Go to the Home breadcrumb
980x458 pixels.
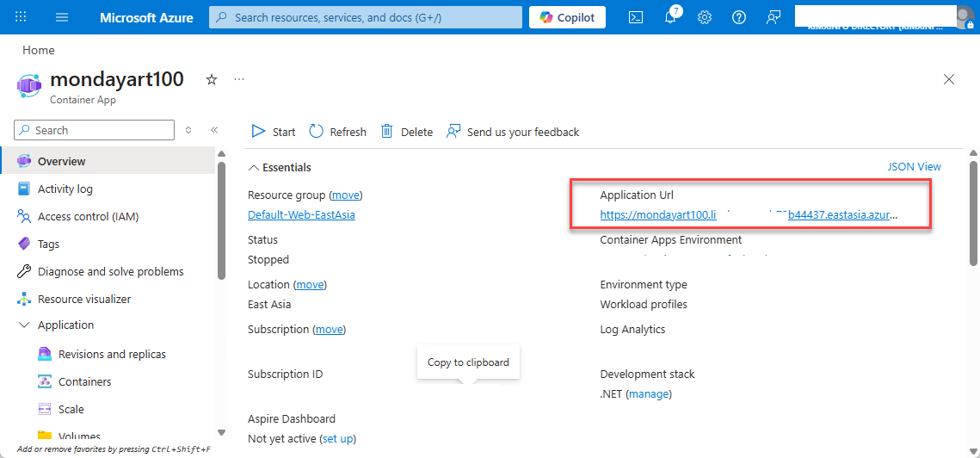[39, 50]
